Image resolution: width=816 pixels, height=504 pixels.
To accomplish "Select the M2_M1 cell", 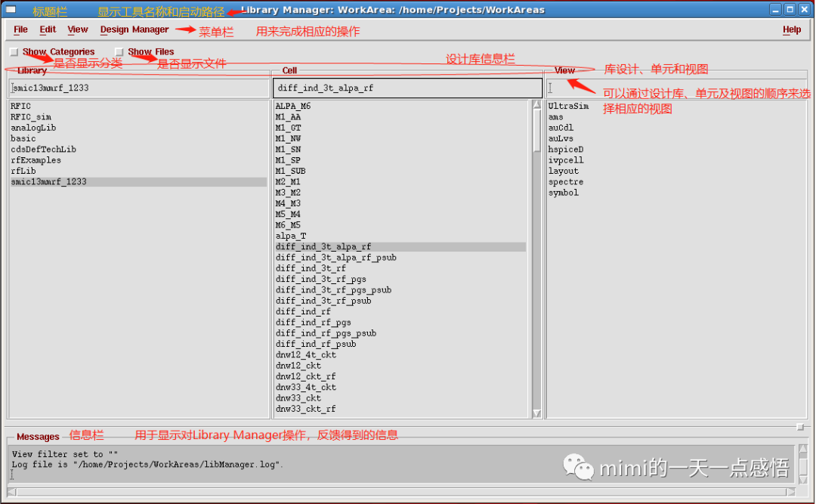I will 289,181.
